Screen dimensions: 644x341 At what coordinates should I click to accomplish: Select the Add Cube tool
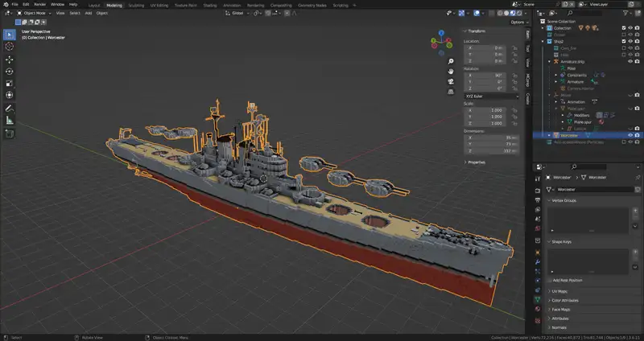point(10,134)
